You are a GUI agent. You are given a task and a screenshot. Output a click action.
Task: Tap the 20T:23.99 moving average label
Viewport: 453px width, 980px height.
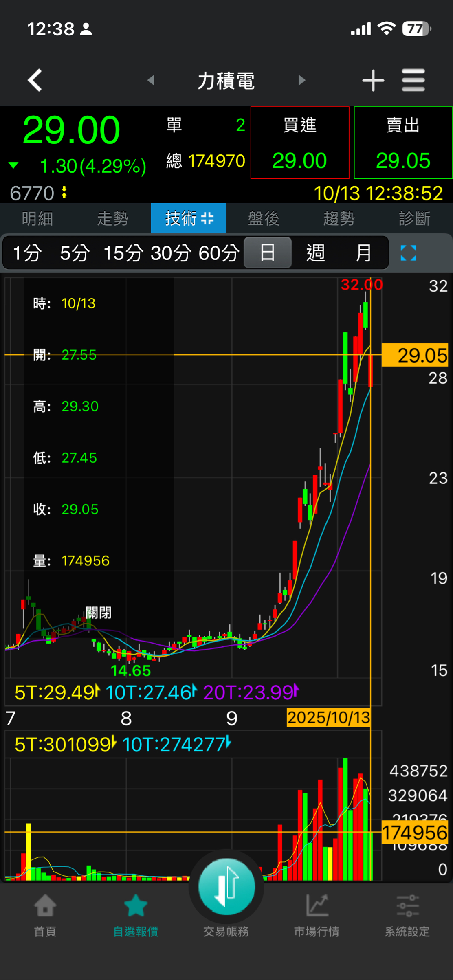[x=248, y=692]
